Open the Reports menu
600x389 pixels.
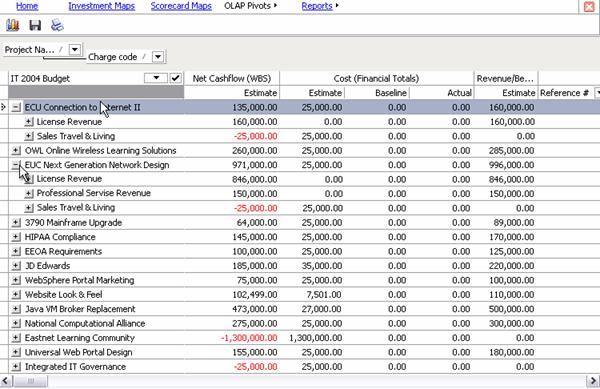(x=320, y=6)
